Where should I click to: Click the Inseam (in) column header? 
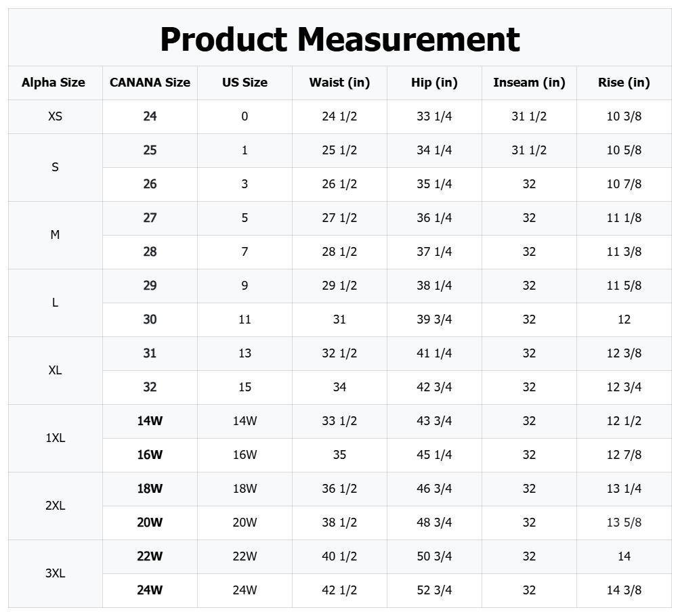(x=529, y=83)
